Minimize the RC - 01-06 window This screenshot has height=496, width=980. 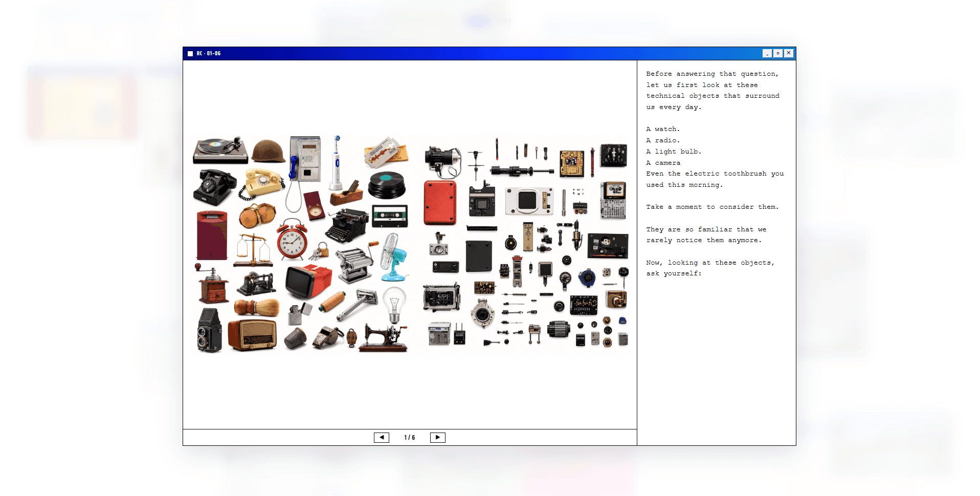coord(767,53)
